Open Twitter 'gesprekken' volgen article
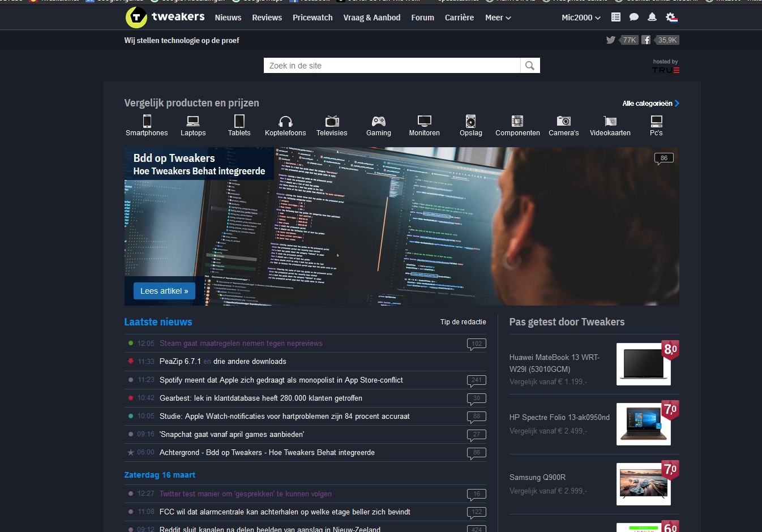Screen dimensions: 762x532 pyautogui.click(x=246, y=494)
